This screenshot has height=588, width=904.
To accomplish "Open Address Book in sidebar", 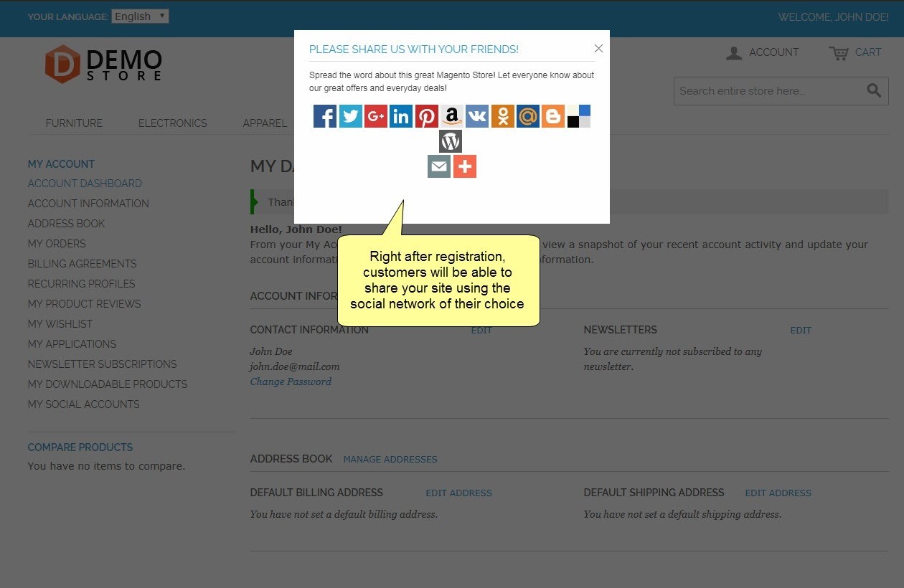I will click(x=66, y=224).
